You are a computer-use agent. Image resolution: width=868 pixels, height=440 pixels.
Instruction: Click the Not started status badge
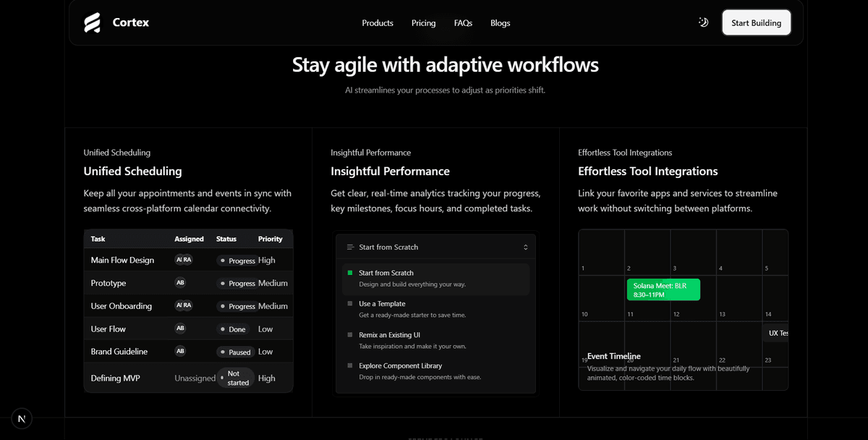point(236,378)
